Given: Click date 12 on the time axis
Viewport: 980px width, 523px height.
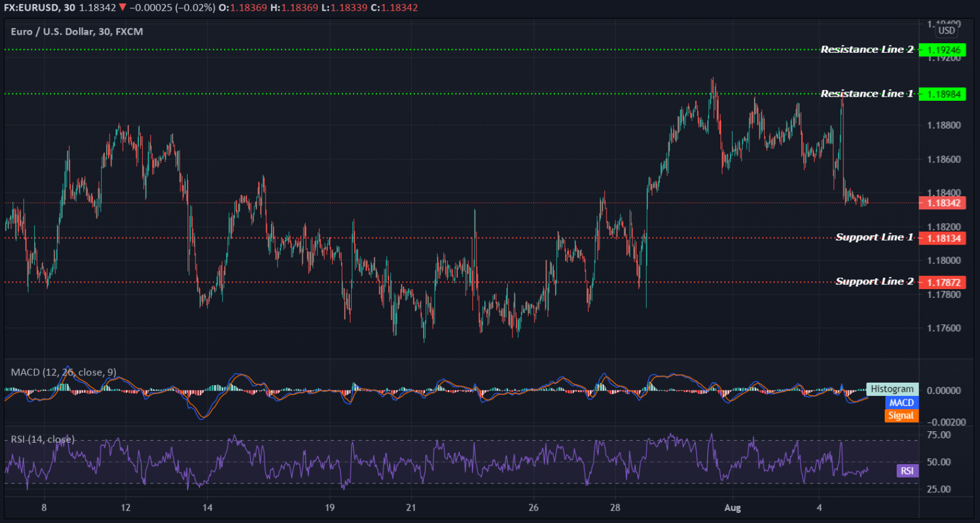Looking at the screenshot, I should click(x=125, y=507).
